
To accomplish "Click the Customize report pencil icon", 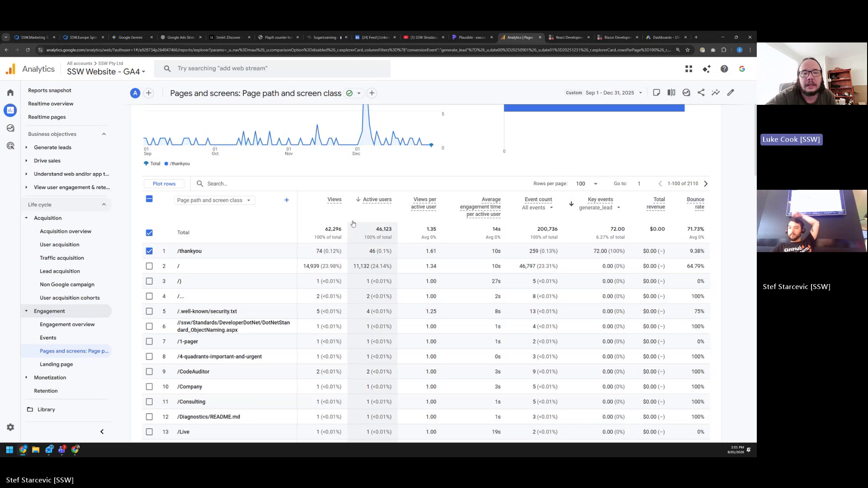I will (731, 93).
